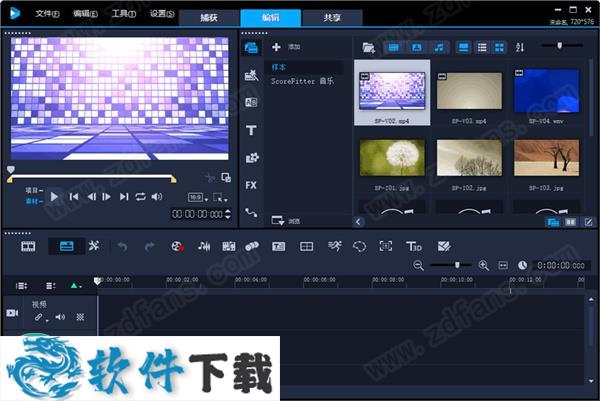The height and width of the screenshot is (401, 600).
Task: Toggle show videos filter in library
Action: (393, 47)
